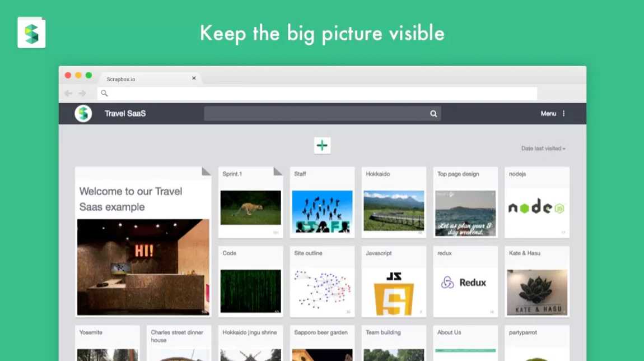Screen dimensions: 644x361
Task: Open the Hokkaido page card
Action: pos(394,202)
